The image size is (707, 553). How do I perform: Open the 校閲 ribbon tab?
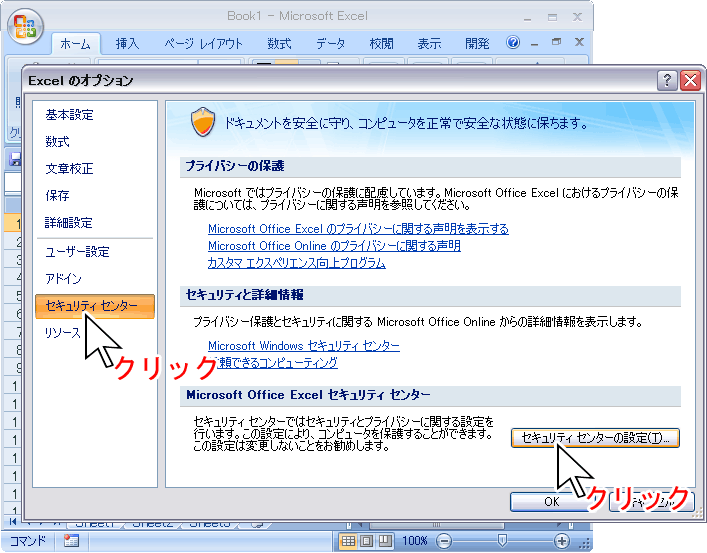point(381,44)
